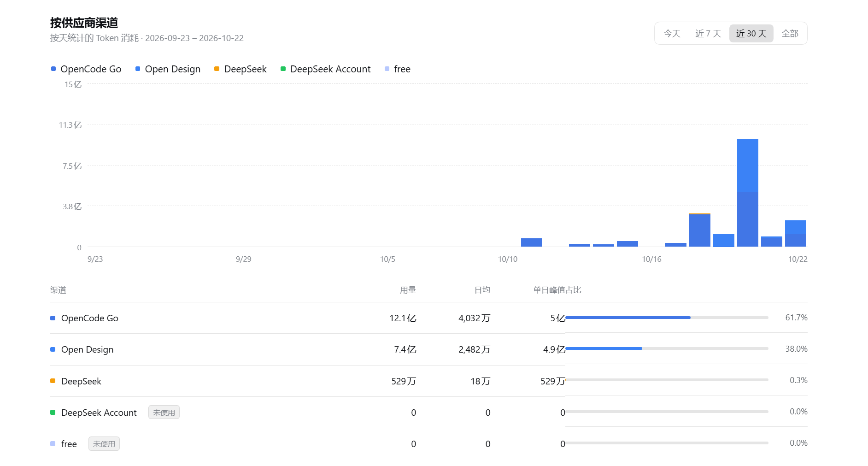Click the DeepSeek table row name
This screenshot has width=868, height=466.
(81, 381)
